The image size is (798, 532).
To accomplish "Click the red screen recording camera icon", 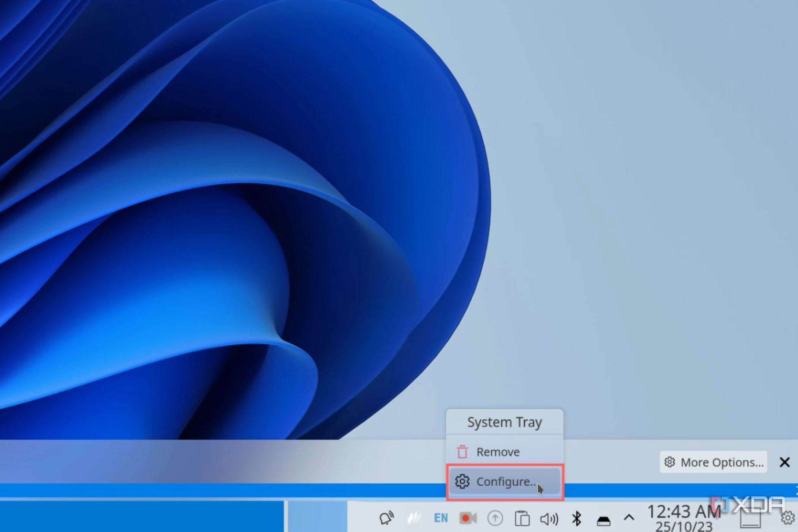I will [468, 518].
